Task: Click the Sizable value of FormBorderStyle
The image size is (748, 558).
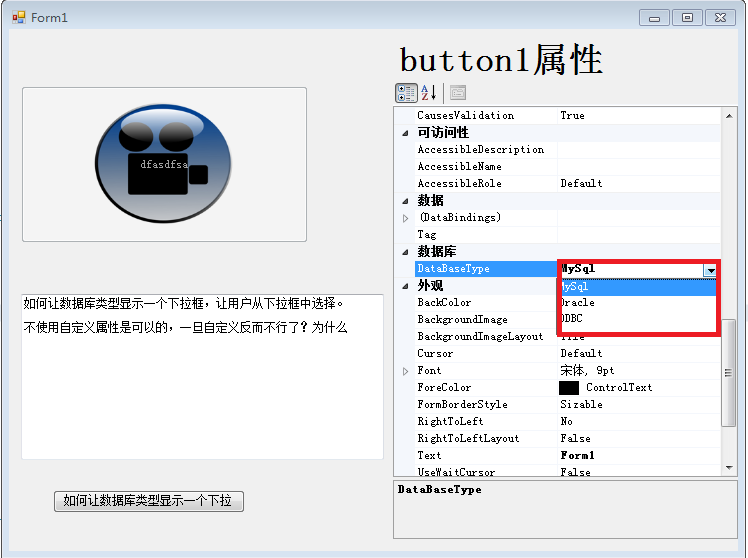Action: pyautogui.click(x=582, y=405)
